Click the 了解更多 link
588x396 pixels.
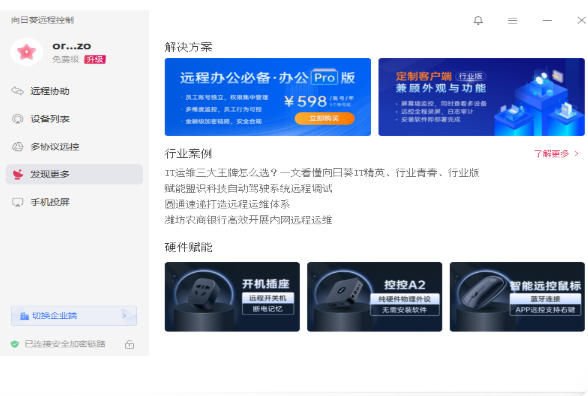click(551, 153)
